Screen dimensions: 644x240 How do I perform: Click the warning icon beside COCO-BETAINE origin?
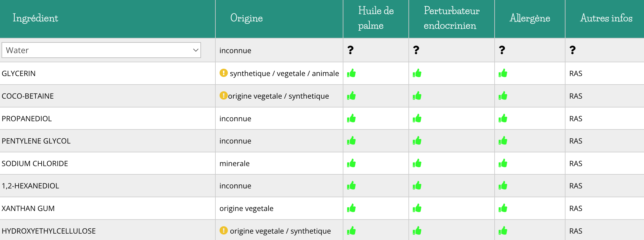224,96
